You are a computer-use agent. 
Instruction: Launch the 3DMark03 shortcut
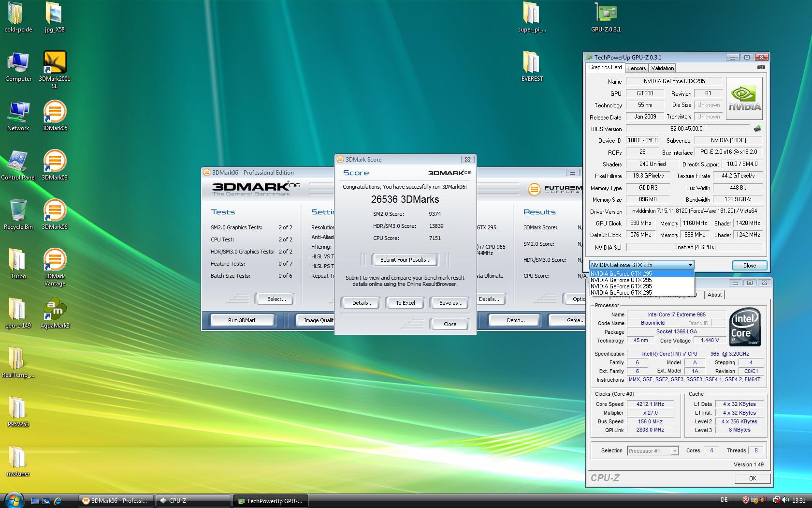click(55, 165)
